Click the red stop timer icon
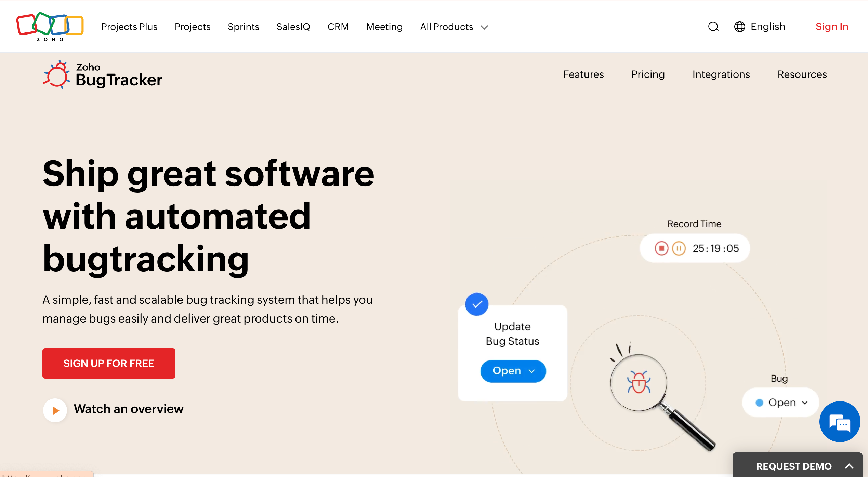868x477 pixels. pyautogui.click(x=661, y=248)
